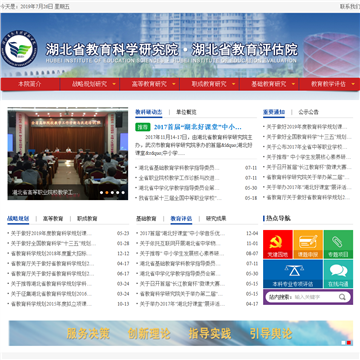
Task: Select the fourth slideshow dot on photo
Action: click(x=118, y=192)
